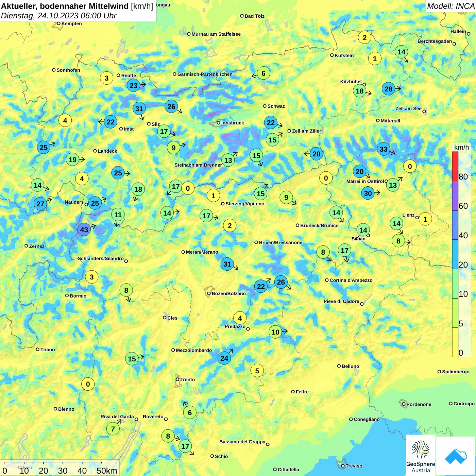This screenshot has height=476, width=476.
Task: Select the 23 km/h station near Reutte
Action: (134, 85)
